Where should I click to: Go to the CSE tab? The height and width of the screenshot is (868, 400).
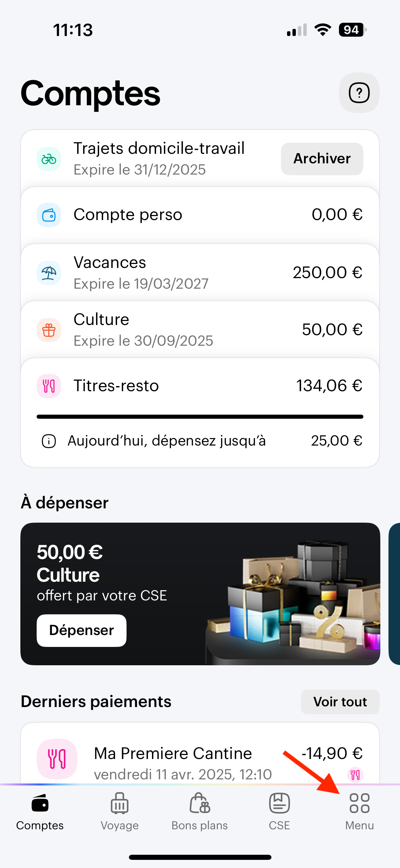[279, 810]
